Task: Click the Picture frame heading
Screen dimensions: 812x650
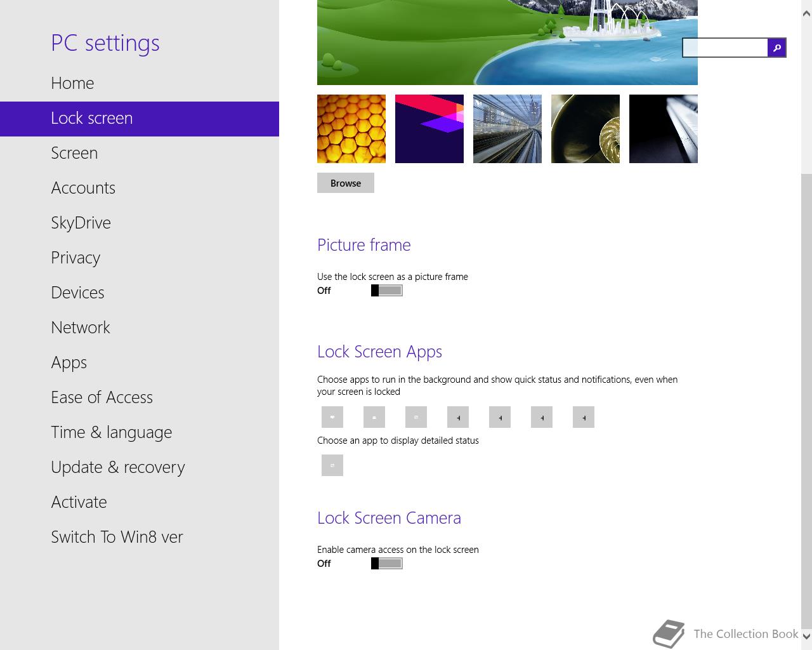Action: pos(364,245)
